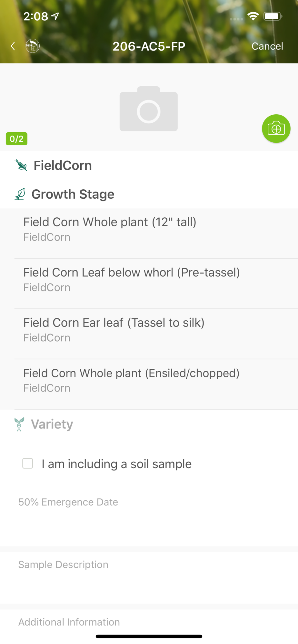Tap the corn icon beside FieldCorn
This screenshot has height=644, width=298.
pos(21,165)
